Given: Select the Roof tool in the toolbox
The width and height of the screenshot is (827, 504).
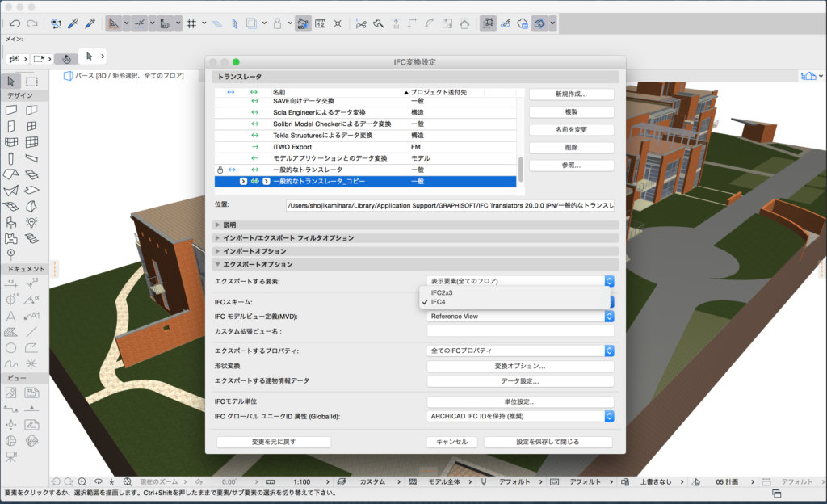Looking at the screenshot, I should click(11, 174).
